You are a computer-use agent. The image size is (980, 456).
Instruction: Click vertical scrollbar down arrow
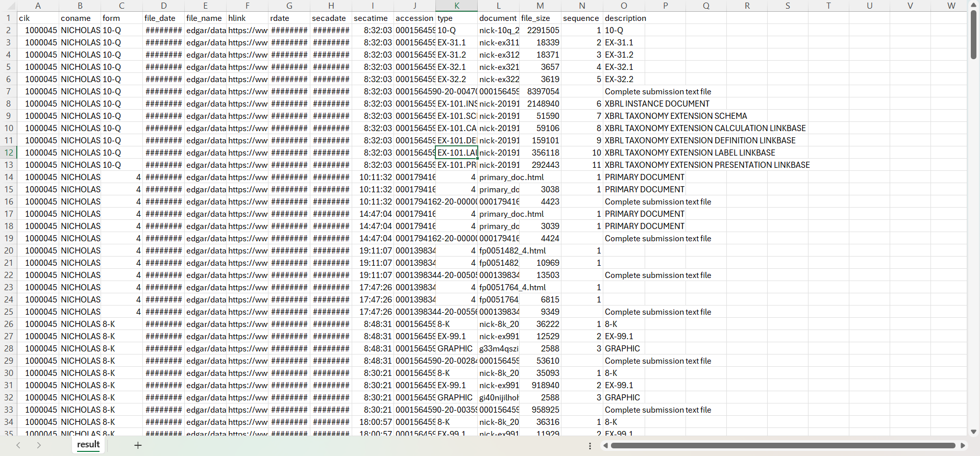coord(973,432)
